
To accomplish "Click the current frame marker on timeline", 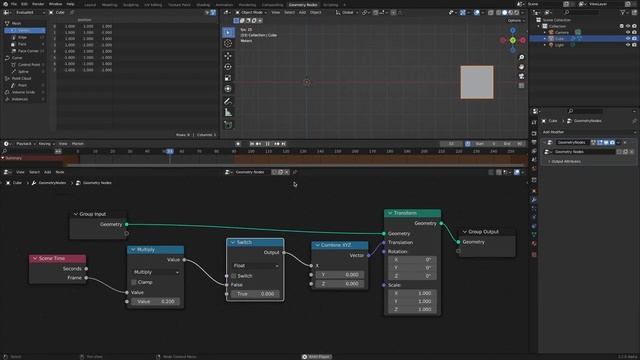I will 170,151.
